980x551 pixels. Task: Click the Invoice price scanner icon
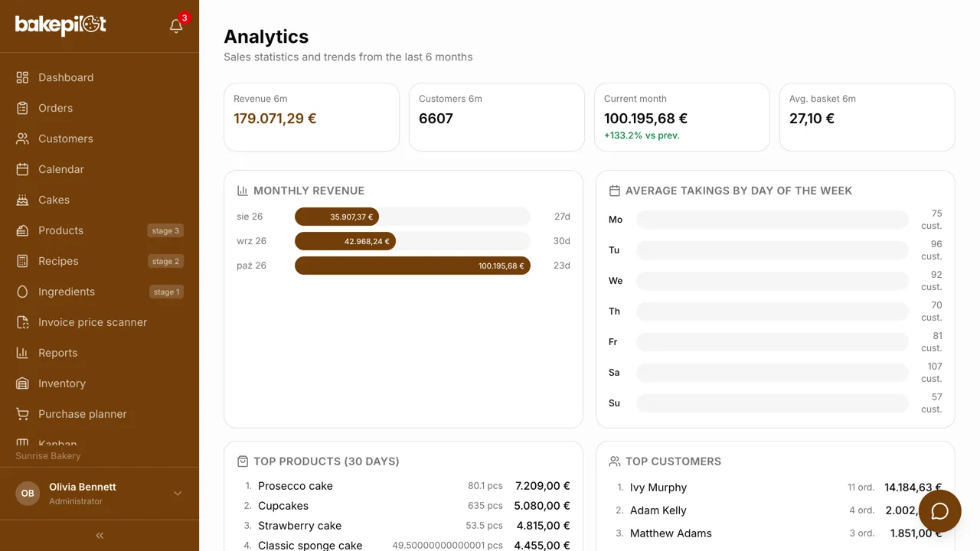pyautogui.click(x=23, y=322)
